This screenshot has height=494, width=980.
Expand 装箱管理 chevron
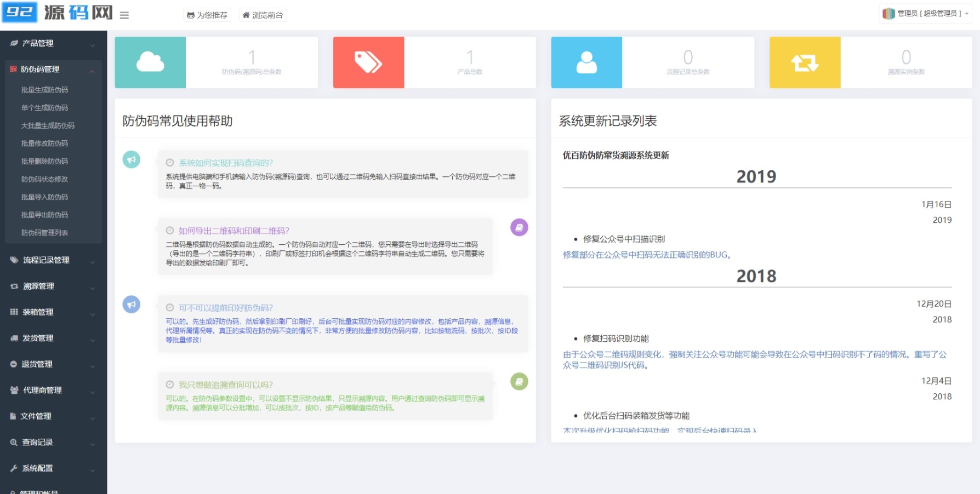tap(93, 314)
